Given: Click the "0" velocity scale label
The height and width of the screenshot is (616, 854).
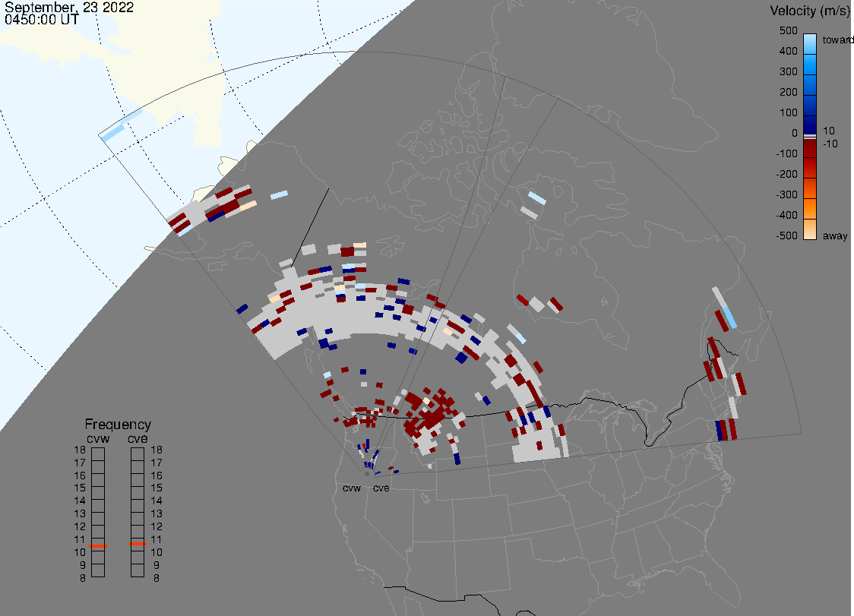Looking at the screenshot, I should coord(795,134).
